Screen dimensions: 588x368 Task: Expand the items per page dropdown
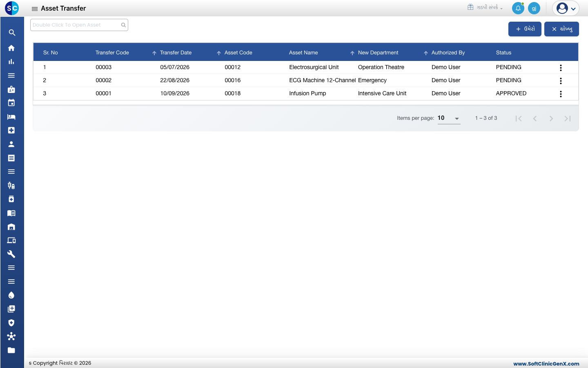[x=449, y=118]
